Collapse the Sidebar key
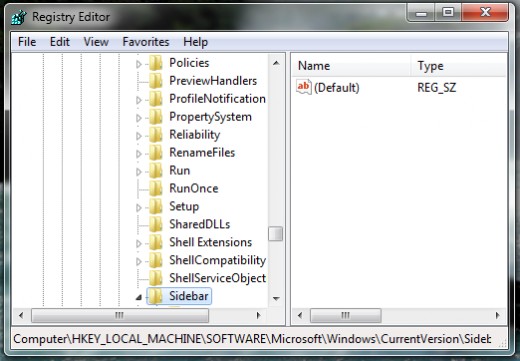This screenshot has width=520, height=361. pos(139,297)
